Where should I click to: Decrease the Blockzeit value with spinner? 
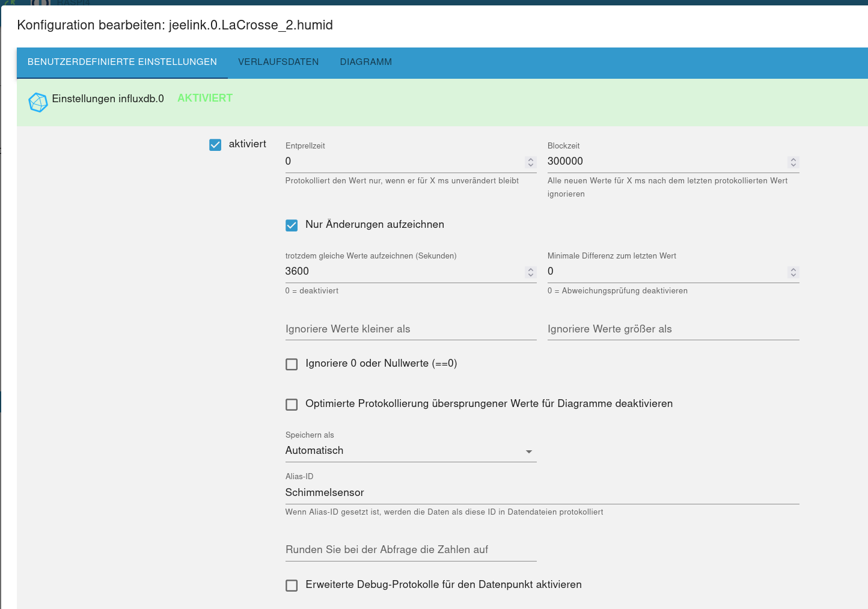[793, 165]
